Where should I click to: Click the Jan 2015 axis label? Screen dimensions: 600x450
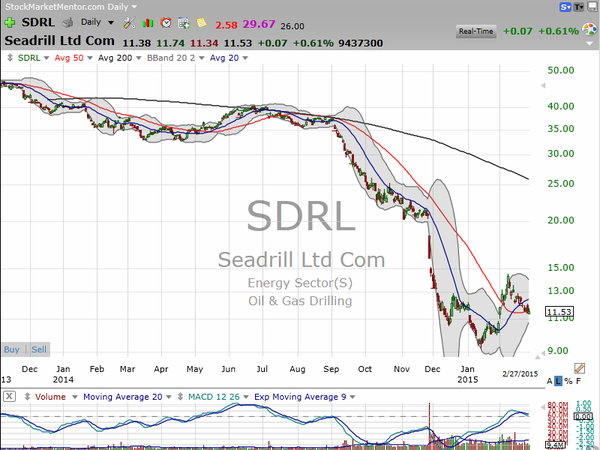tap(468, 375)
